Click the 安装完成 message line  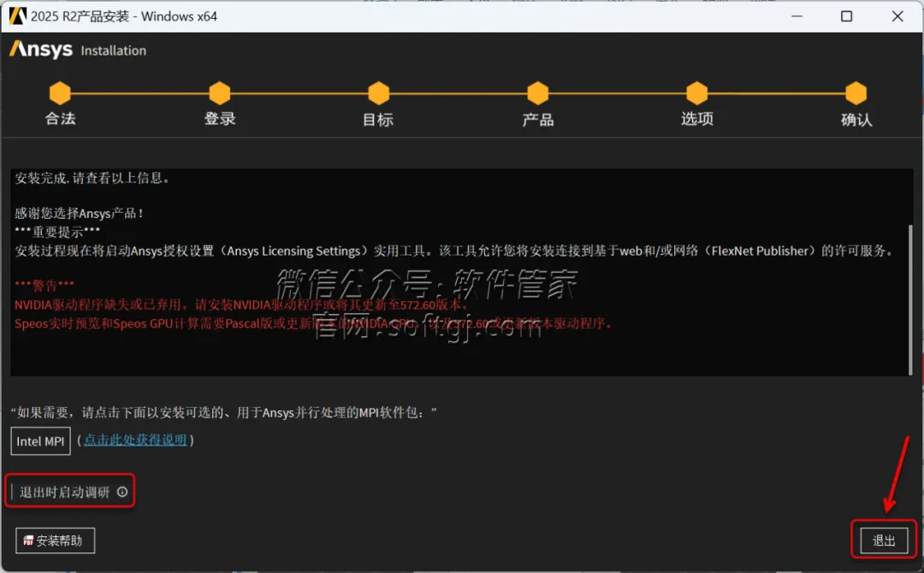coord(94,178)
